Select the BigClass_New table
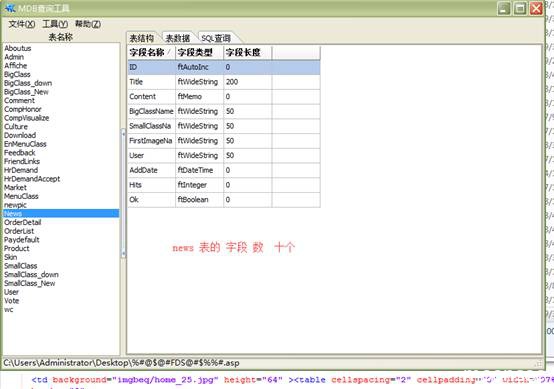This screenshot has height=389, width=554. click(x=26, y=92)
